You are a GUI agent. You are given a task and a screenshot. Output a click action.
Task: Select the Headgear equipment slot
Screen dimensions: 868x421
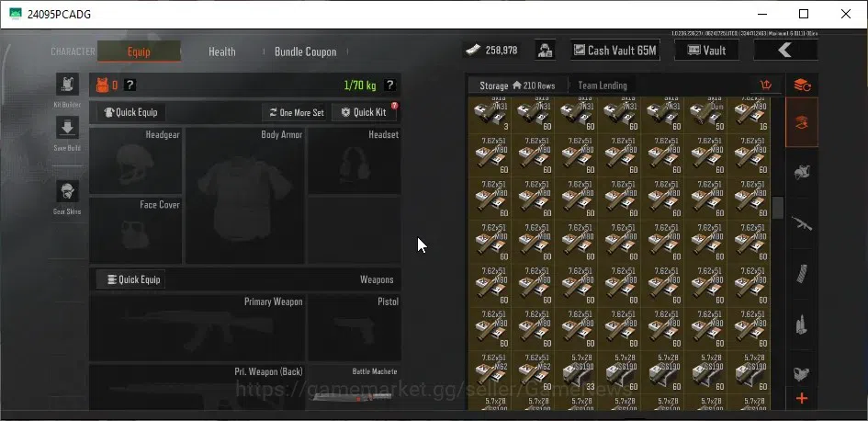point(136,161)
